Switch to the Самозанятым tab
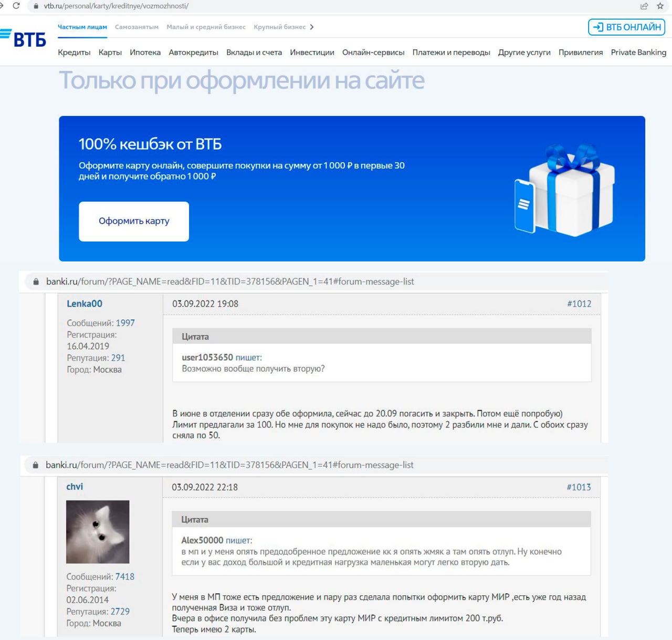 [136, 27]
